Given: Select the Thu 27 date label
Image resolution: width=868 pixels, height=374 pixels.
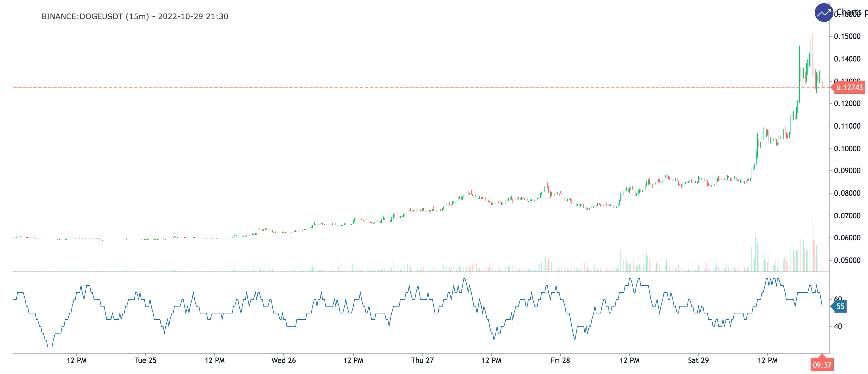Looking at the screenshot, I should coord(422,361).
